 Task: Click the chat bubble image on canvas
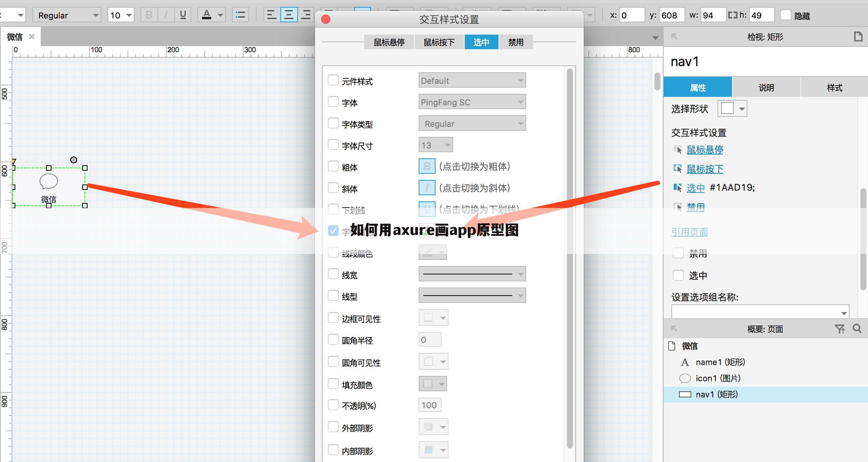click(x=49, y=181)
